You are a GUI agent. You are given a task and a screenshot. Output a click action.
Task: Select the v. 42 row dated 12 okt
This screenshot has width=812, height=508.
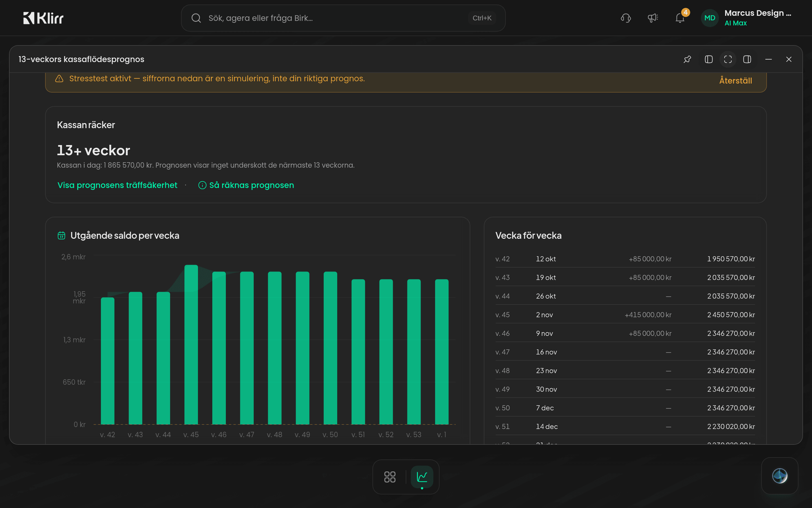(625, 259)
